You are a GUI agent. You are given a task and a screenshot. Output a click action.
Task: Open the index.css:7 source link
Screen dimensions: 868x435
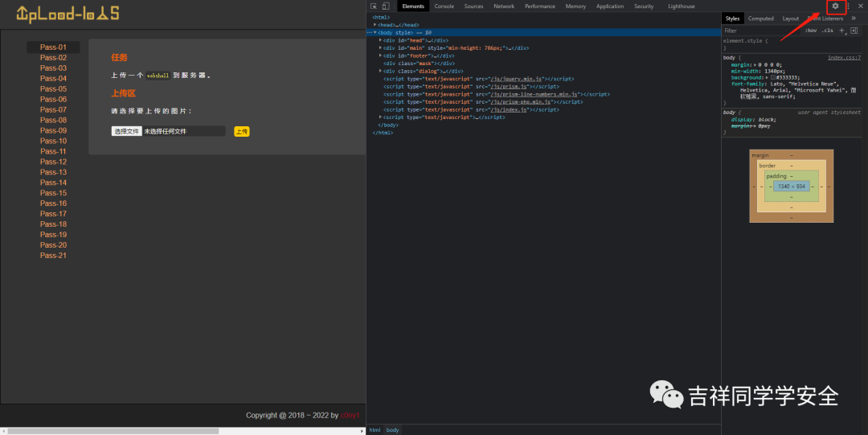click(x=844, y=58)
